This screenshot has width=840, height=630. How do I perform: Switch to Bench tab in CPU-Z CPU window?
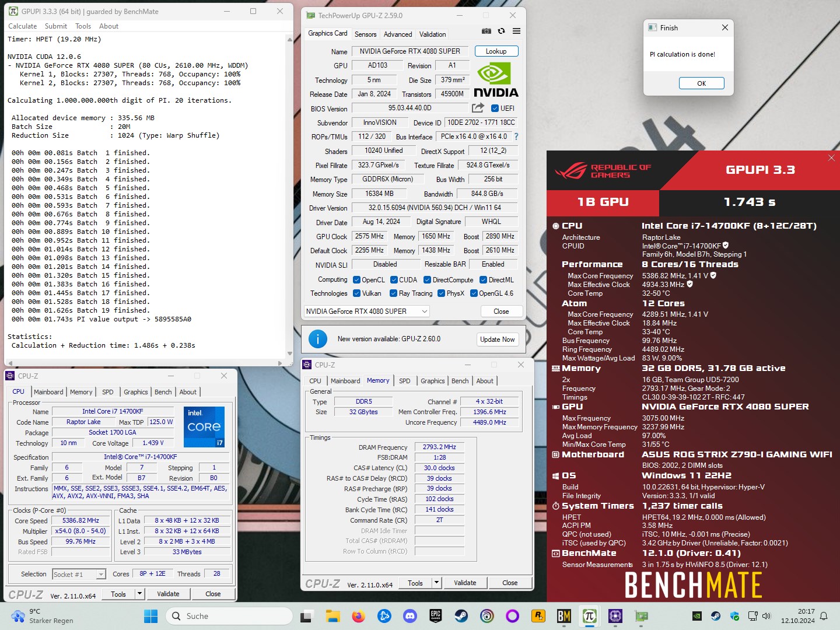163,392
